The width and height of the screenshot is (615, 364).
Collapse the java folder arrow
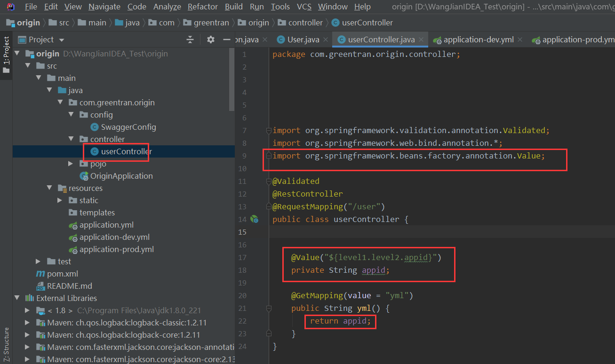click(49, 90)
